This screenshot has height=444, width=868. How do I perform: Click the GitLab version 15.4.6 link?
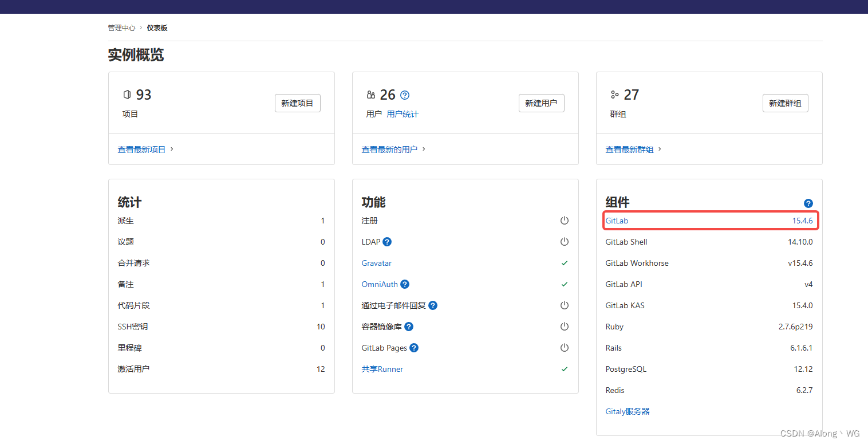click(x=803, y=221)
